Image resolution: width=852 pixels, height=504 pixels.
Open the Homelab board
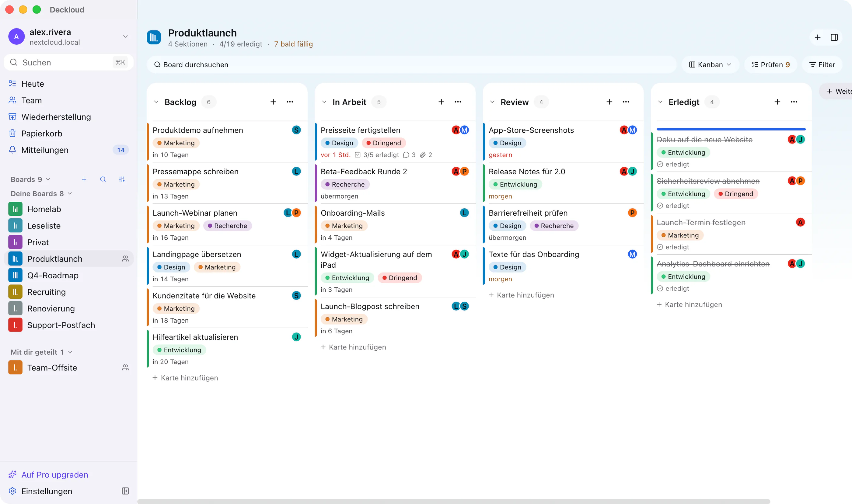68,209
